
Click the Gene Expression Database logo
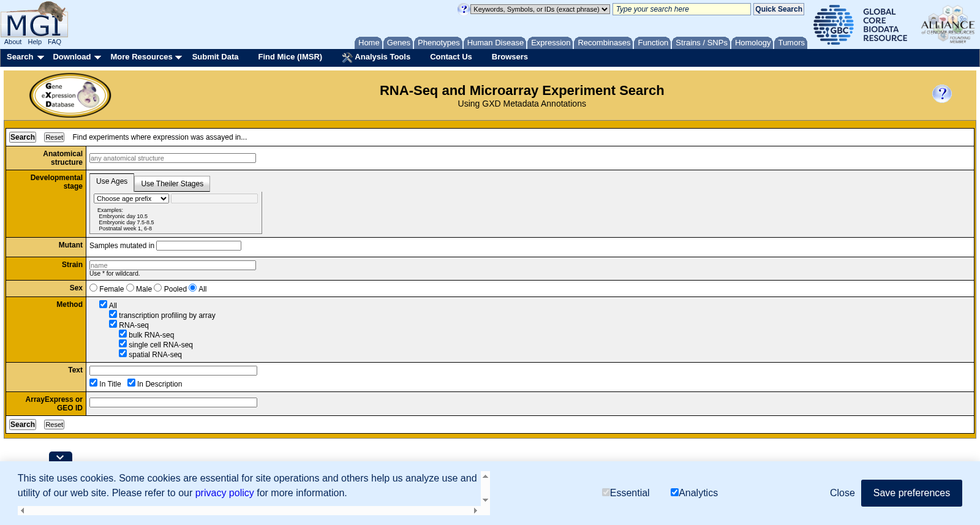[70, 96]
